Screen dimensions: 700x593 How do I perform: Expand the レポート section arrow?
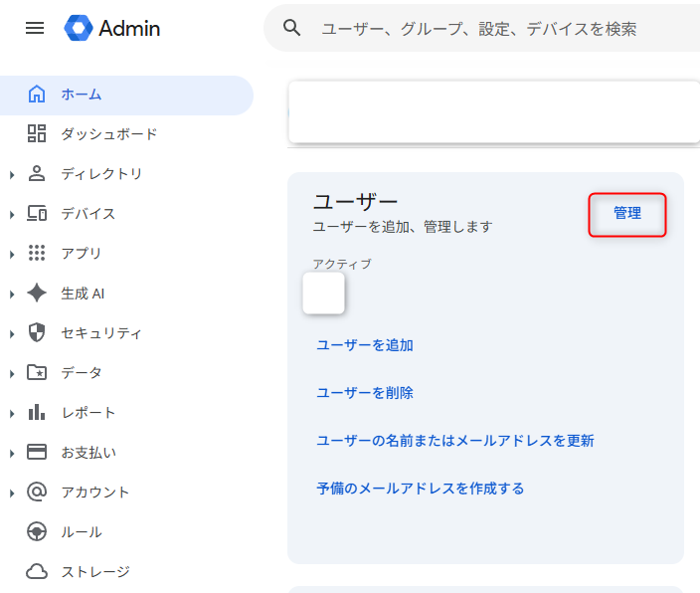pos(12,414)
